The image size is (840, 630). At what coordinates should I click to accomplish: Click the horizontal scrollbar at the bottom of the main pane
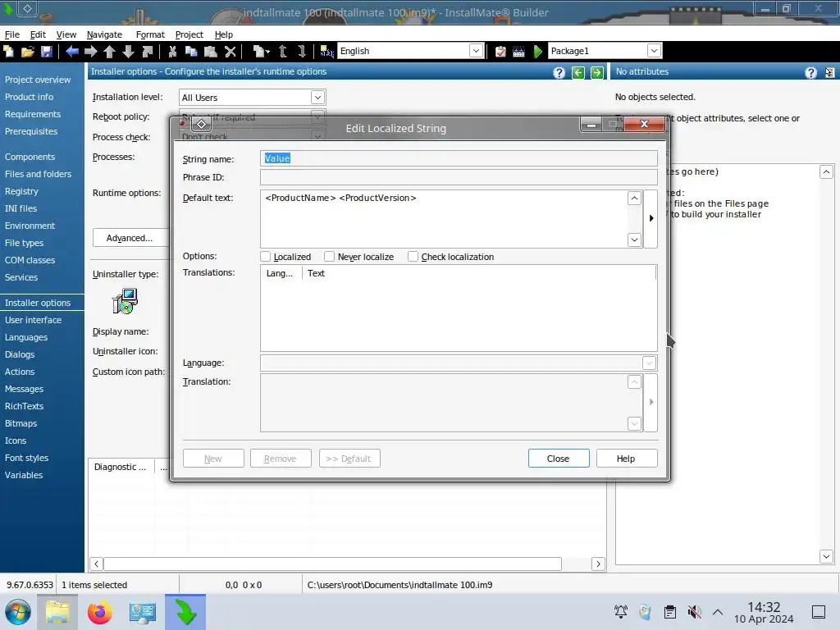pyautogui.click(x=333, y=564)
